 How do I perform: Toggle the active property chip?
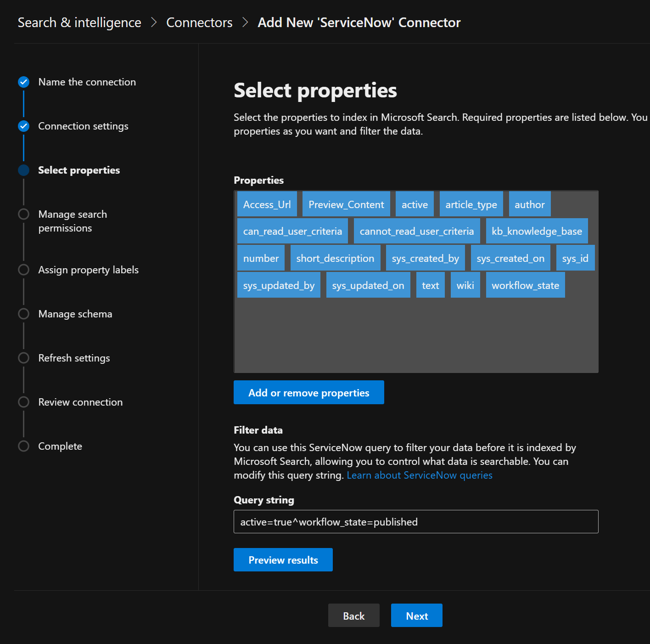414,204
